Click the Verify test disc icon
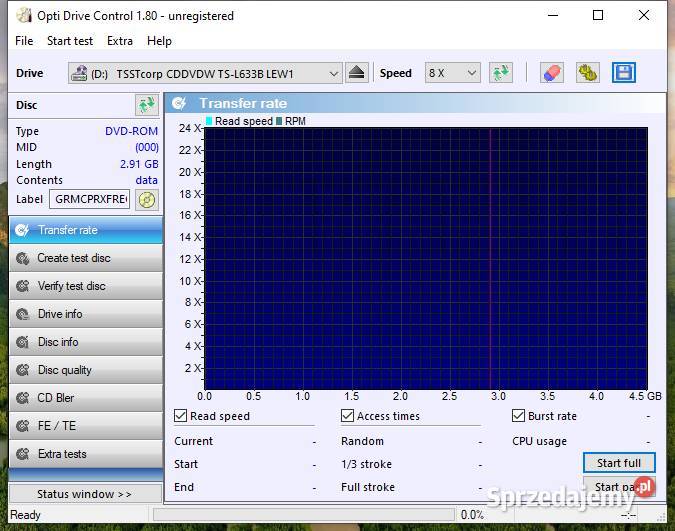The height and width of the screenshot is (531, 675). [22, 286]
